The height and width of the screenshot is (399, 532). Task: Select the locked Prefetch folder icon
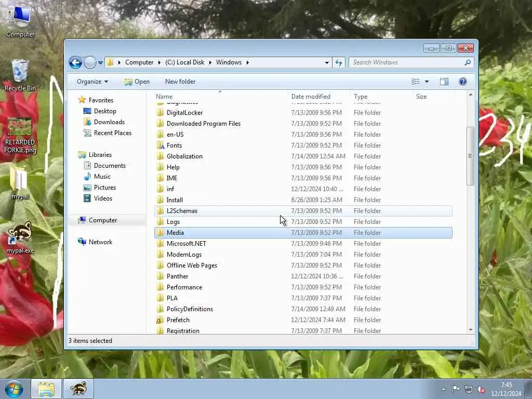tap(160, 320)
